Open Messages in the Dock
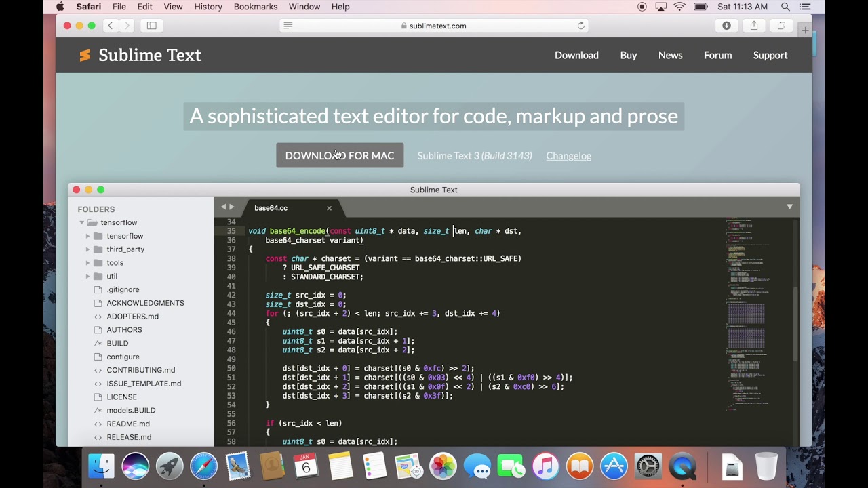The width and height of the screenshot is (868, 488). point(477,466)
